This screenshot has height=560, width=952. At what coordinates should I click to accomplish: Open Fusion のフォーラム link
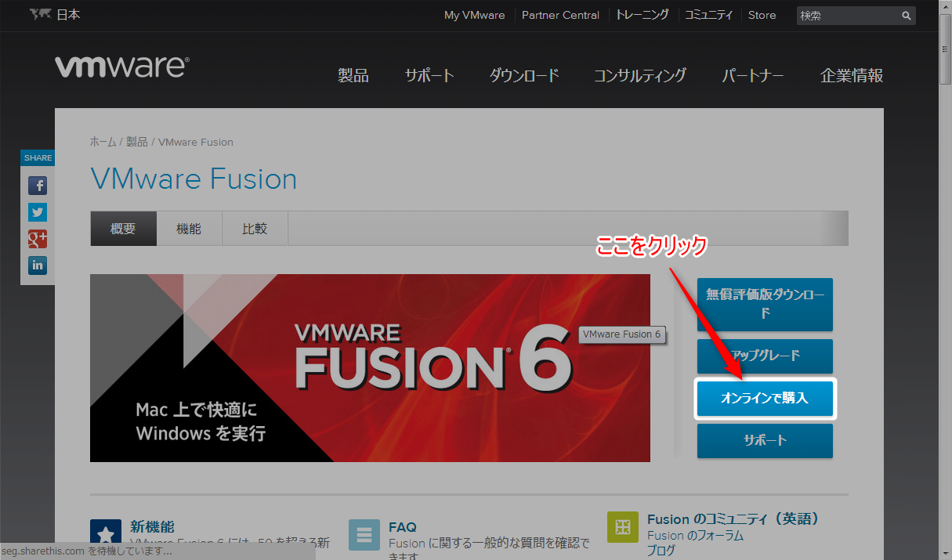click(x=695, y=536)
